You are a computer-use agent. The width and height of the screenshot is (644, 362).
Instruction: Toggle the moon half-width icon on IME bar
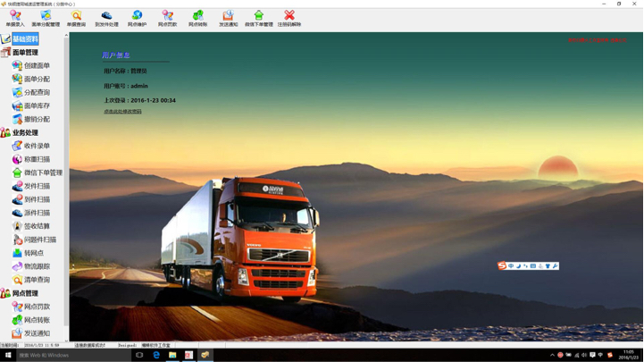518,266
